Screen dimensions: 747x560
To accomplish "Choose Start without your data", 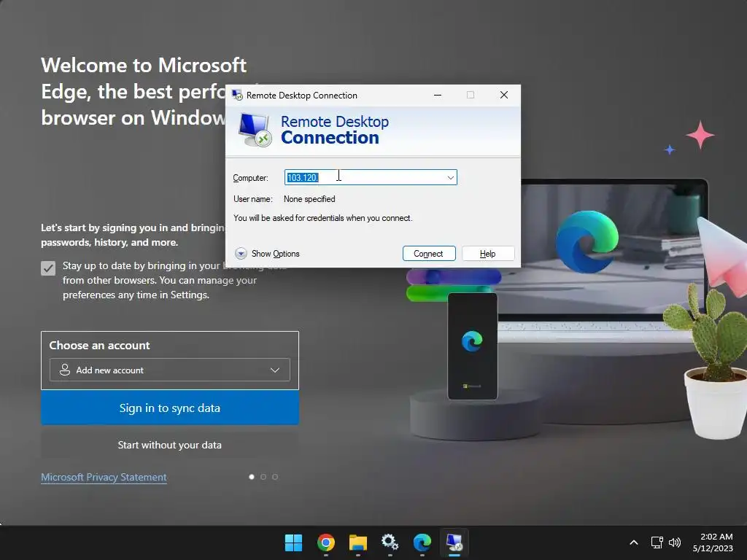I will coord(169,445).
